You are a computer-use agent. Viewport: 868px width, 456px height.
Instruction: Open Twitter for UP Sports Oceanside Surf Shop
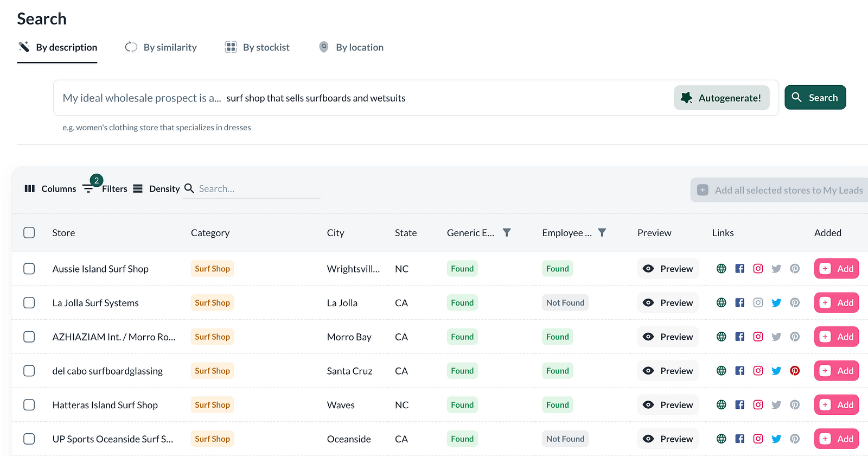click(776, 439)
